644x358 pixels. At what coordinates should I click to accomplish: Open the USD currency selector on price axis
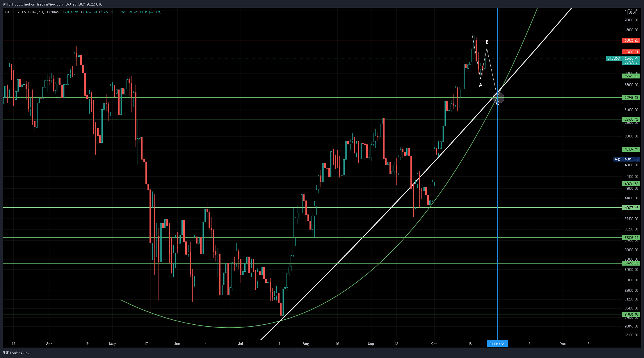click(x=631, y=12)
